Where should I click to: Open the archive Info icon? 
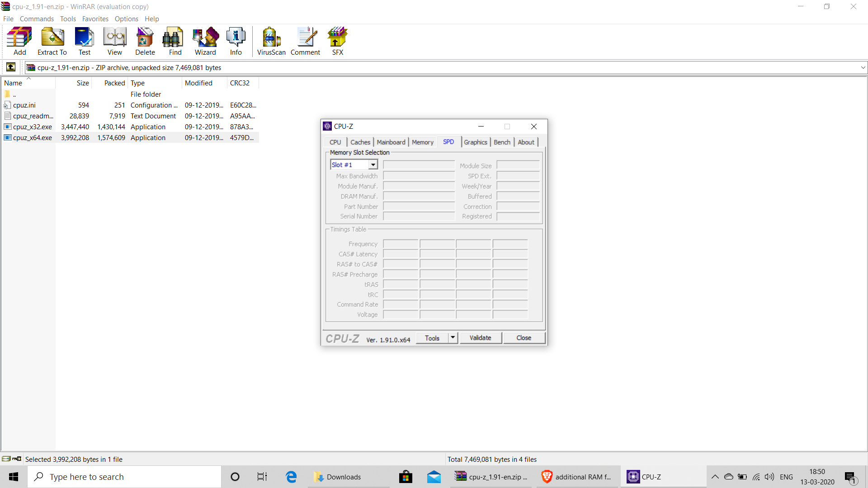[x=236, y=41]
